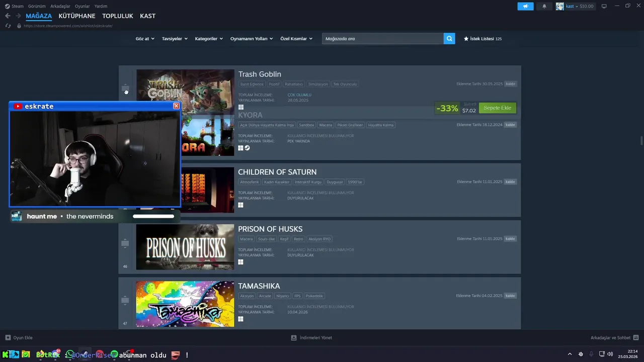Close the eskrate overlay window
This screenshot has height=362, width=644.
pos(176,106)
